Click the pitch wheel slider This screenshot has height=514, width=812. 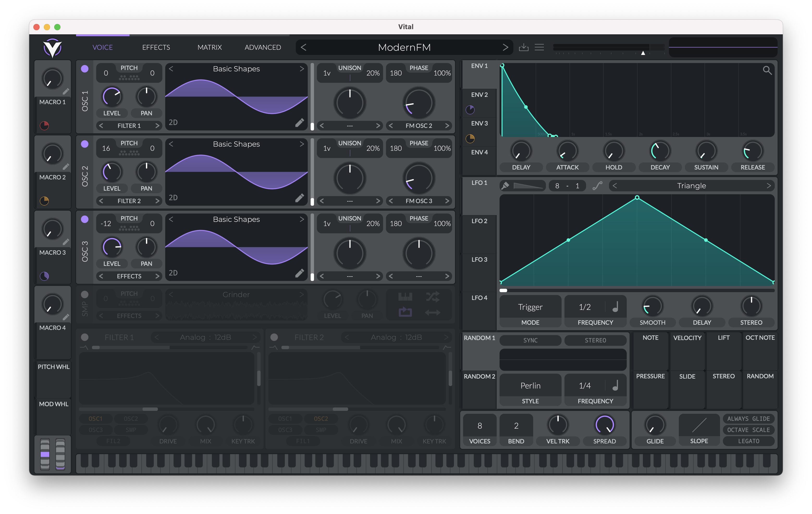[45, 454]
